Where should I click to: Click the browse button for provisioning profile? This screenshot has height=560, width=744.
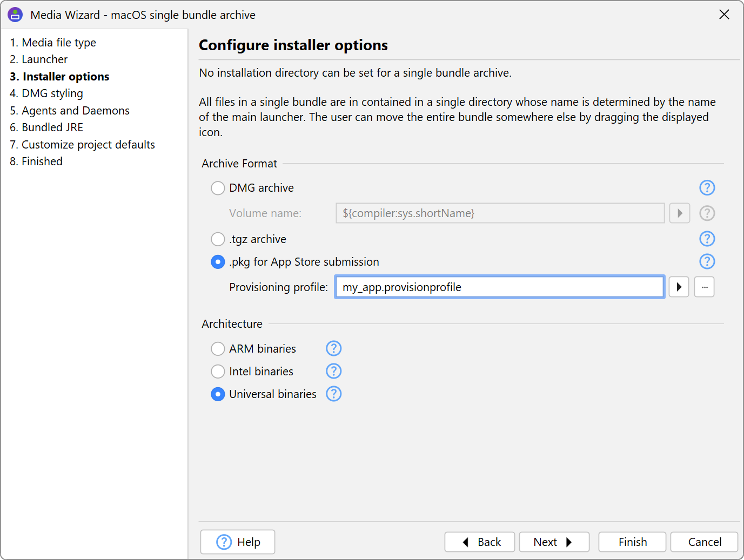tap(704, 287)
